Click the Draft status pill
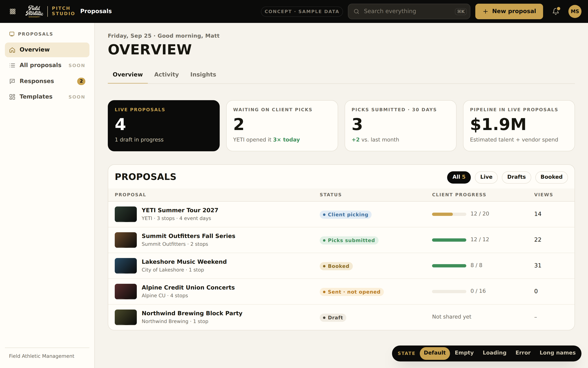The width and height of the screenshot is (588, 368). pyautogui.click(x=333, y=318)
